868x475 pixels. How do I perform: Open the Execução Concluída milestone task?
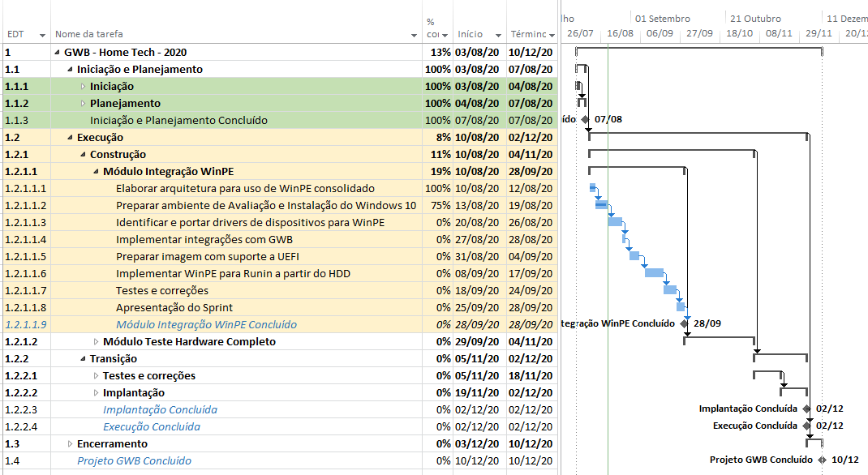click(152, 427)
